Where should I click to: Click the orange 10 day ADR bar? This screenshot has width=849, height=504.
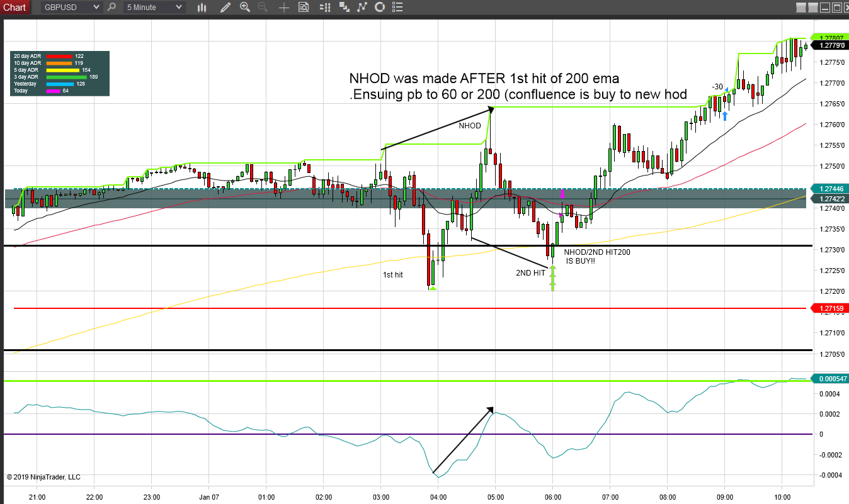coord(59,63)
